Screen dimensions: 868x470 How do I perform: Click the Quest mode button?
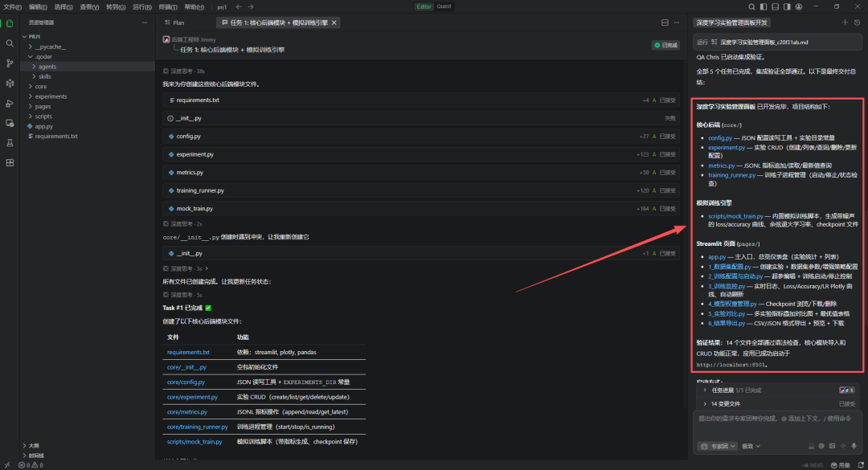pyautogui.click(x=444, y=6)
